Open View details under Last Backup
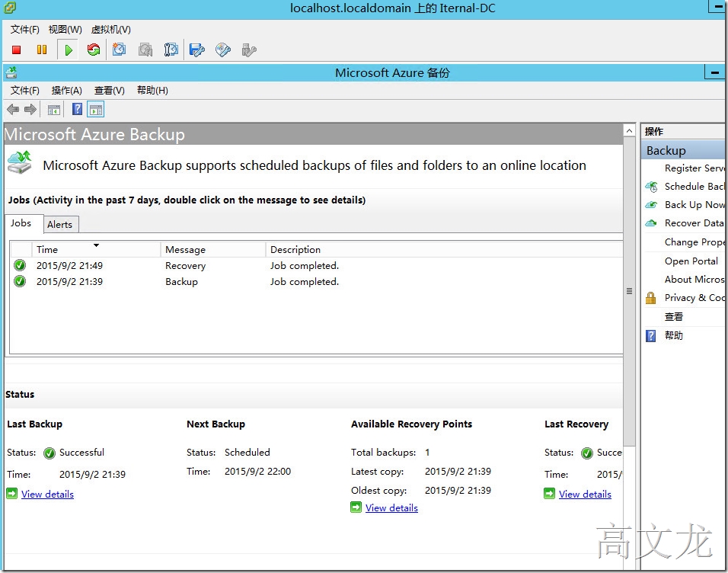 47,494
